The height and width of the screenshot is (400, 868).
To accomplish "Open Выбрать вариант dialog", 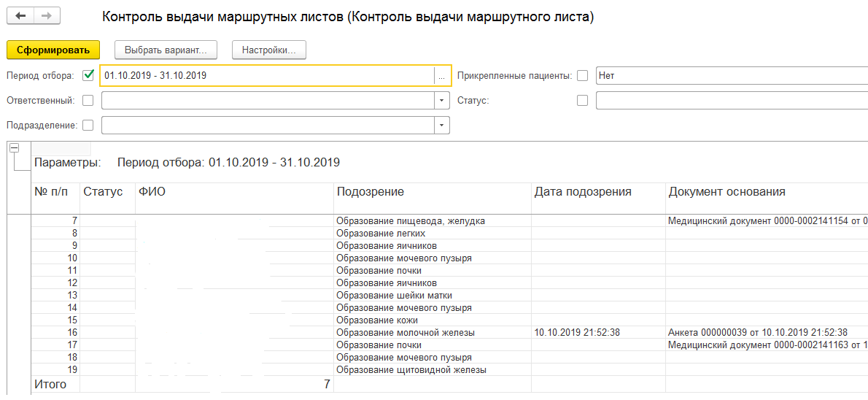I will click(x=166, y=50).
